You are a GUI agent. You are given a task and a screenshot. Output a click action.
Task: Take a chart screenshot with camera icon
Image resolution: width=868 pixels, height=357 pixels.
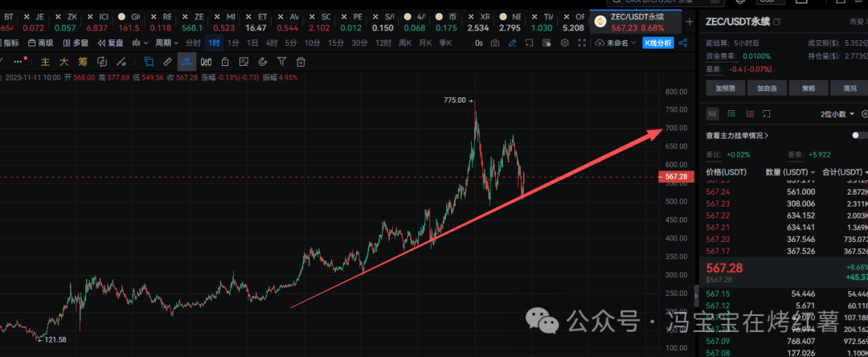pos(495,43)
